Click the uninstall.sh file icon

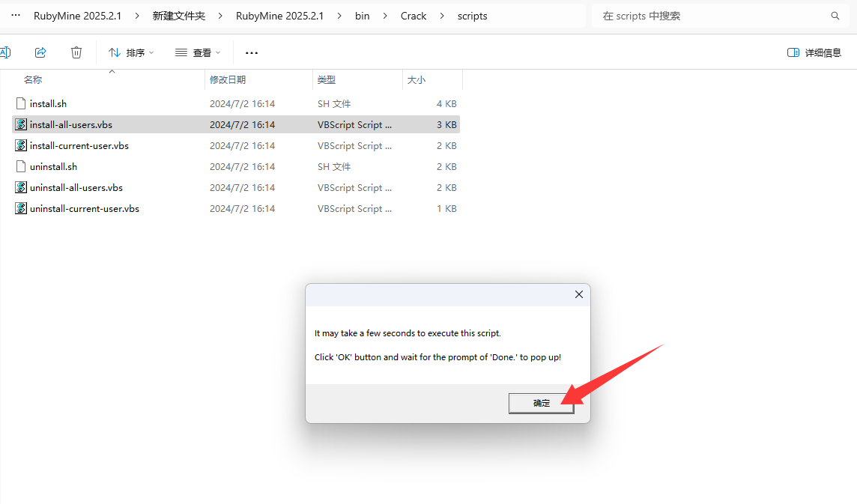point(21,166)
